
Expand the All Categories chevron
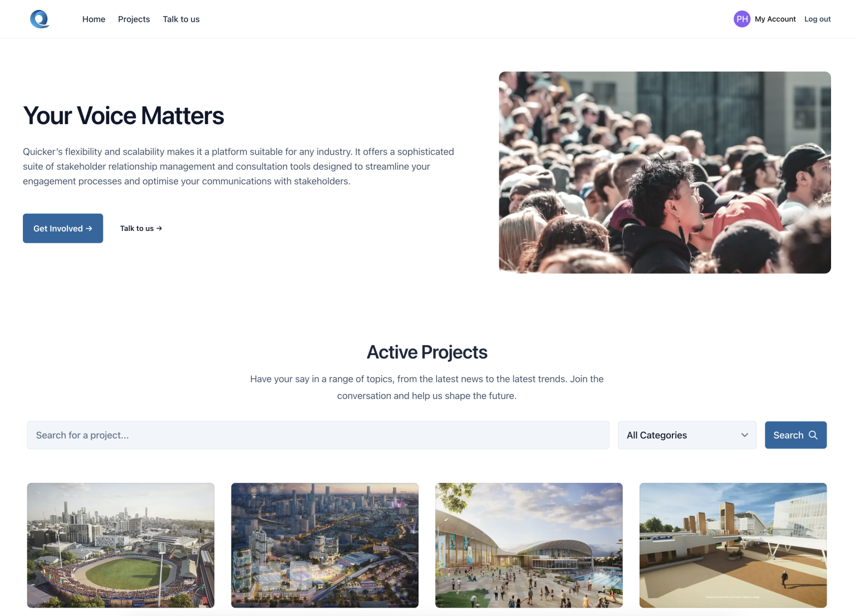point(745,435)
